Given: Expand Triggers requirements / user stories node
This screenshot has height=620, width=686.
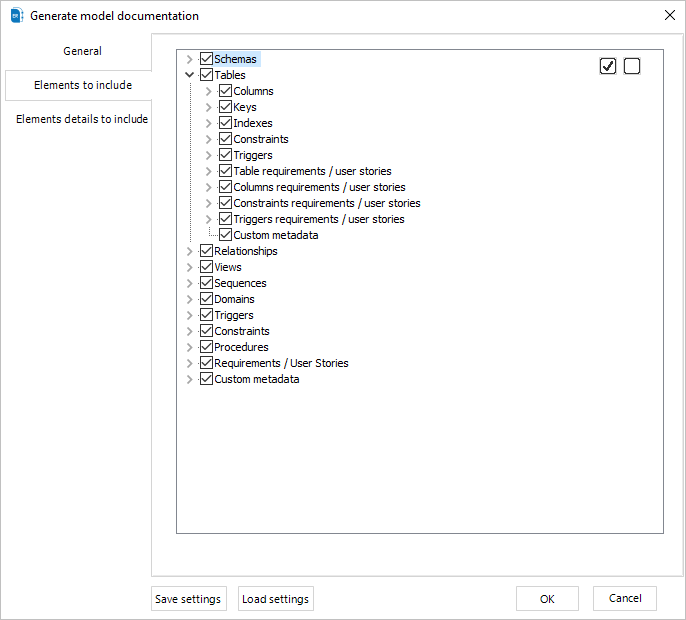Looking at the screenshot, I should (x=209, y=219).
